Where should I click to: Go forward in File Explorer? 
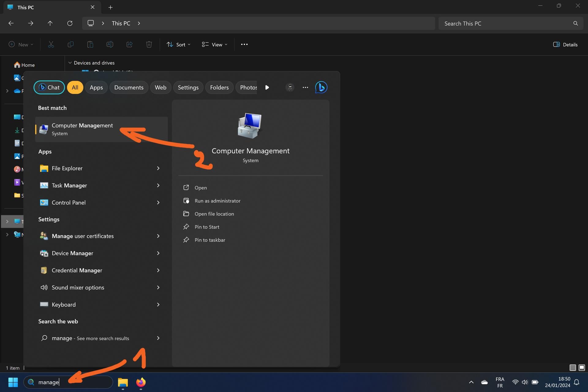[x=31, y=23]
